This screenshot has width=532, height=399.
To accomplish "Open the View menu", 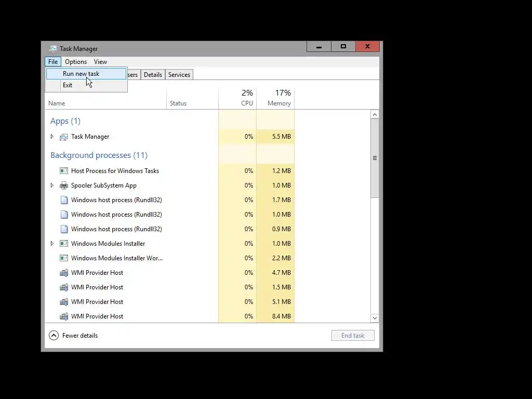I will pyautogui.click(x=100, y=62).
